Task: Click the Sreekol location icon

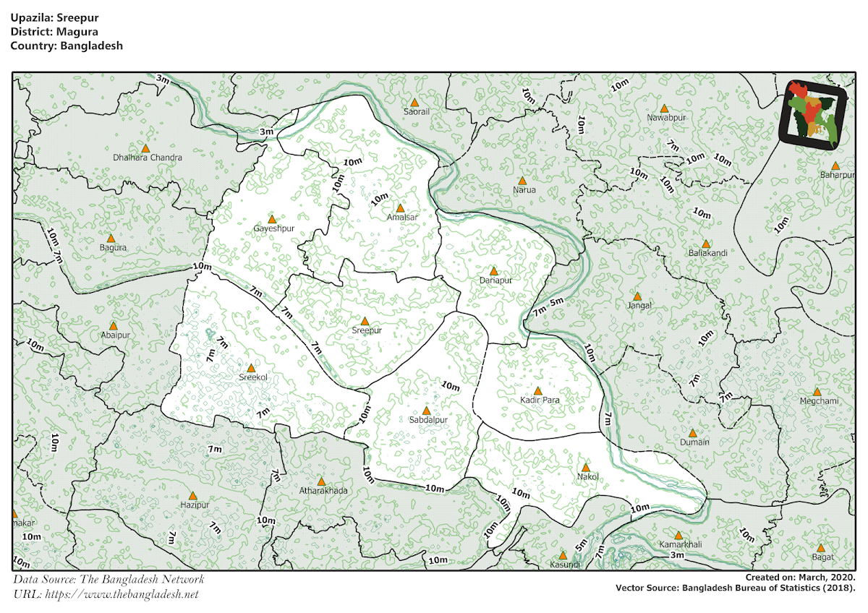Action: [x=250, y=366]
